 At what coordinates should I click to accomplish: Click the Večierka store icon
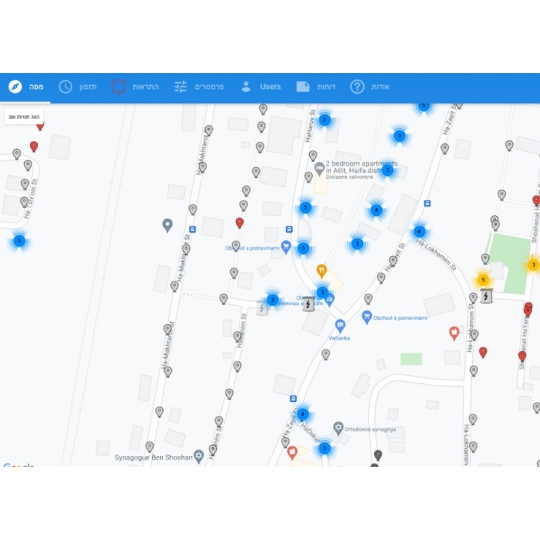(340, 325)
